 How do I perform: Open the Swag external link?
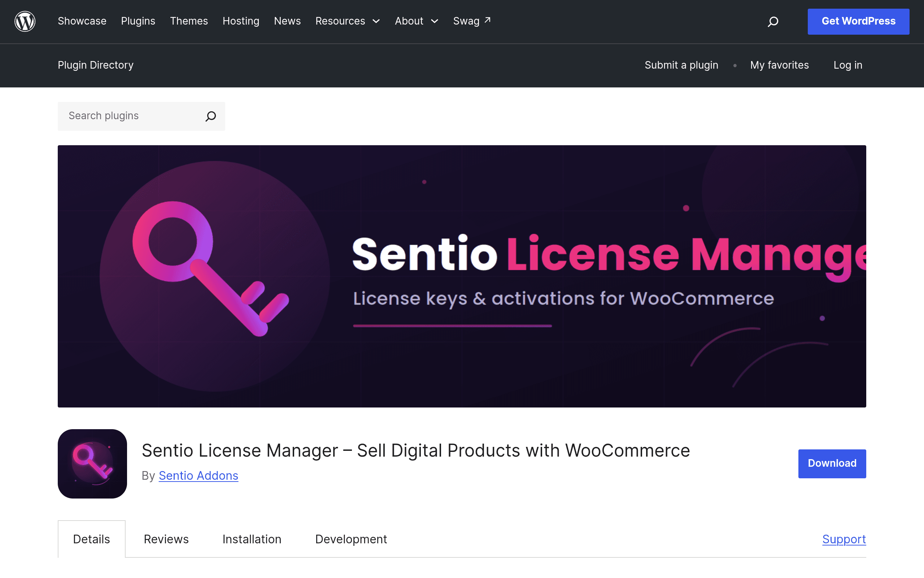tap(472, 21)
